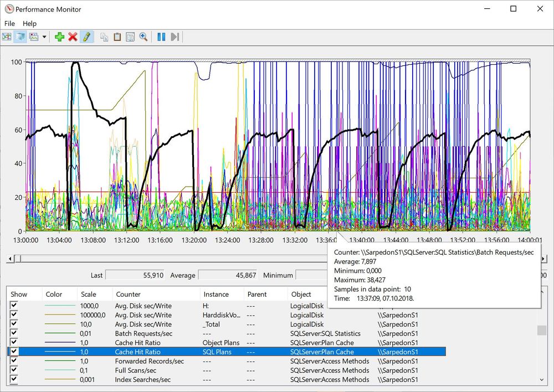Open the graph type dropdown arrow

[44, 37]
